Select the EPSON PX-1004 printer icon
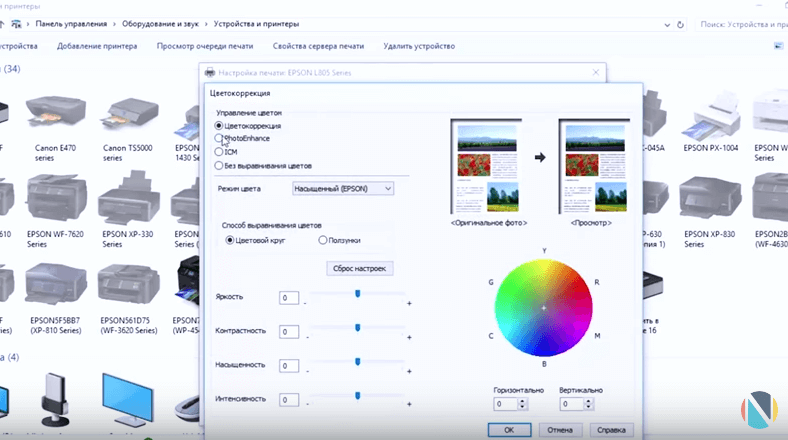Viewport: 788px width, 440px height. pyautogui.click(x=711, y=115)
